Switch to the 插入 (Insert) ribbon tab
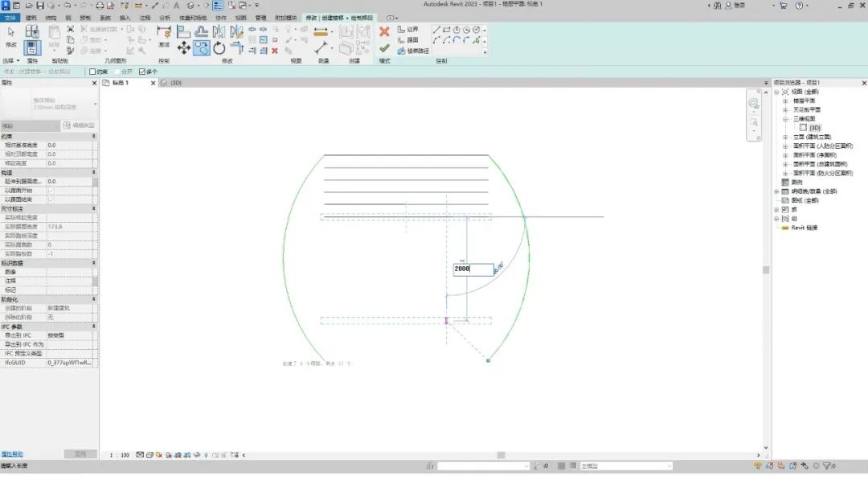Viewport: 868px width, 489px height. (x=125, y=18)
